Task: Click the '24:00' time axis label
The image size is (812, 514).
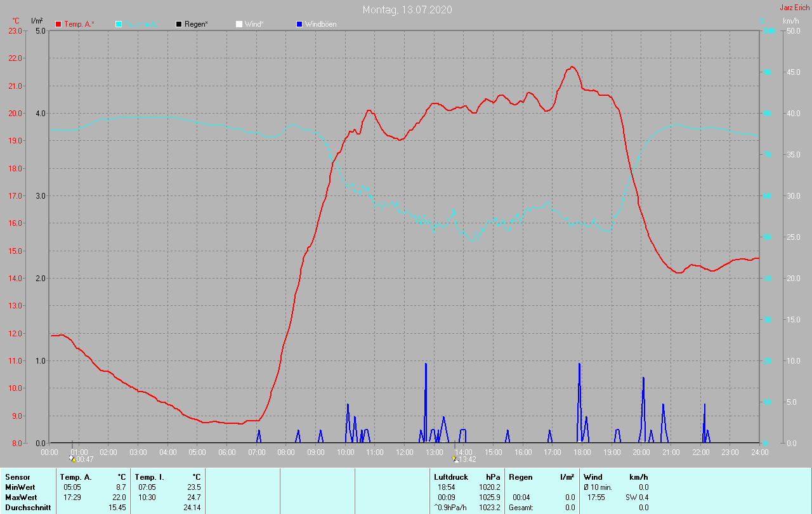Action: 759,452
